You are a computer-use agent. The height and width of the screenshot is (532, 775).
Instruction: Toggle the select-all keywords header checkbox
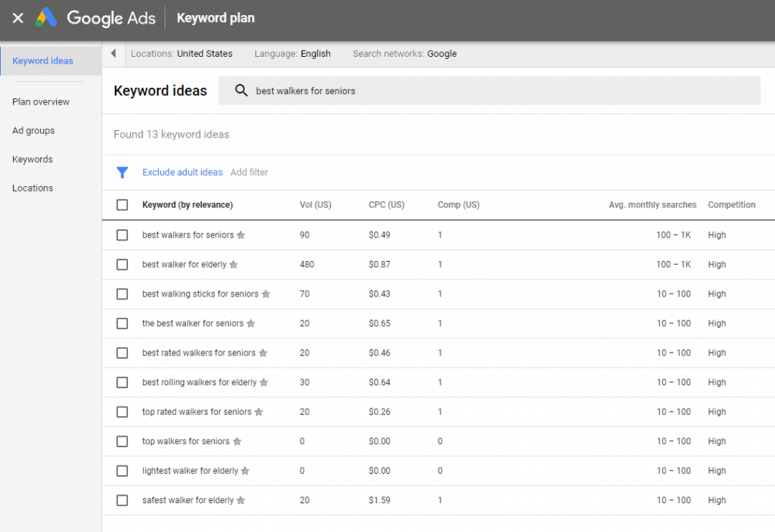pyautogui.click(x=122, y=205)
